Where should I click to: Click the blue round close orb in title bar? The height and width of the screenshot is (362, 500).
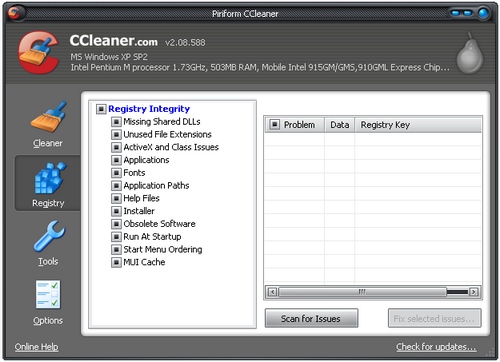pos(484,13)
